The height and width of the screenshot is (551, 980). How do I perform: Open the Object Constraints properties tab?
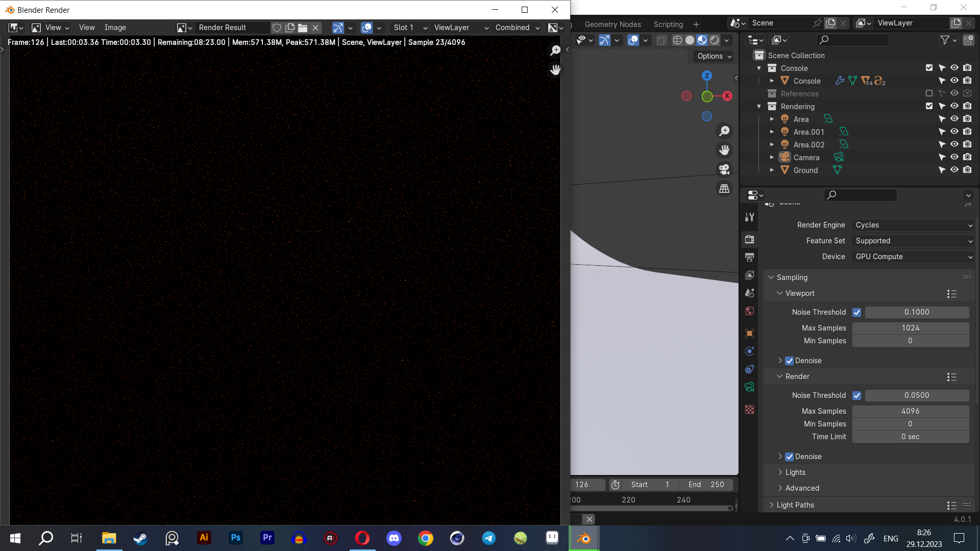point(749,369)
